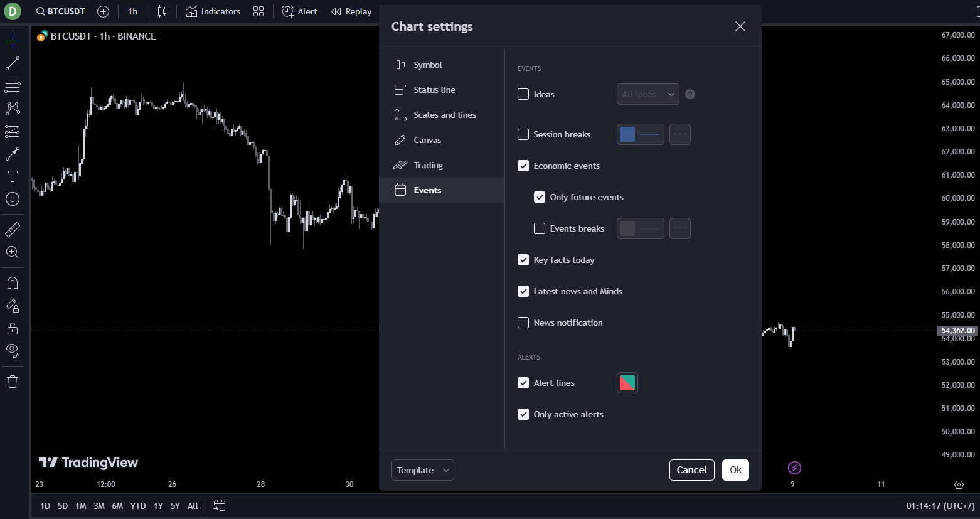
Task: Open the emoji icons tool
Action: coord(13,199)
